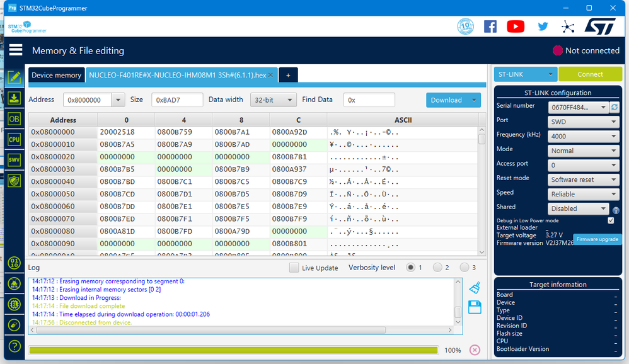
Task: Click the Size input field
Action: click(177, 100)
